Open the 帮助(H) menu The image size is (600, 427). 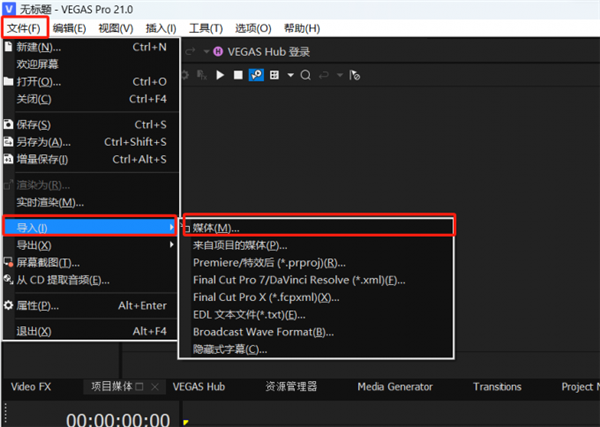point(302,28)
